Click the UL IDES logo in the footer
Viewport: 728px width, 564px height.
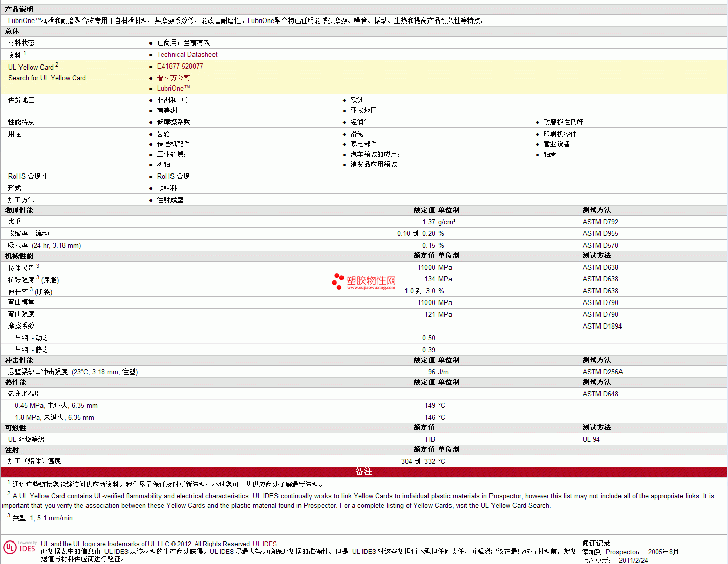(x=19, y=547)
